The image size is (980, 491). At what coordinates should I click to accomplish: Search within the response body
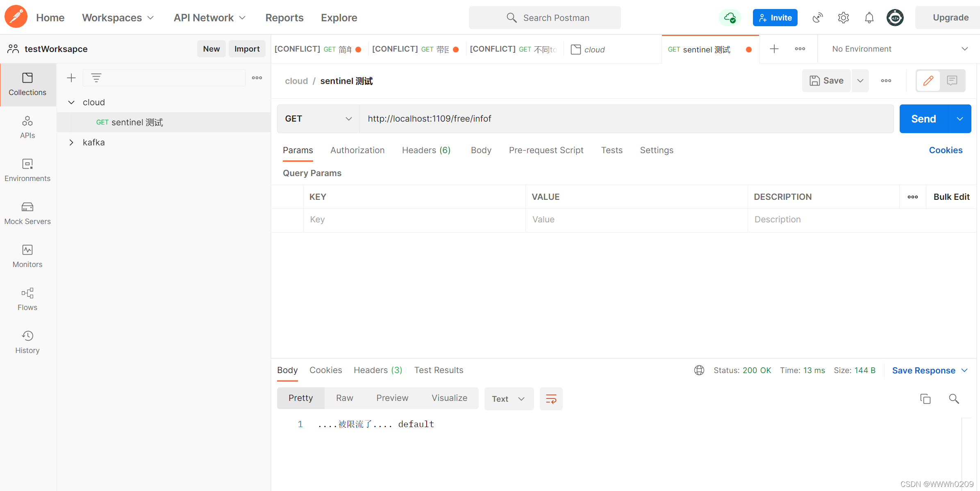(x=954, y=399)
